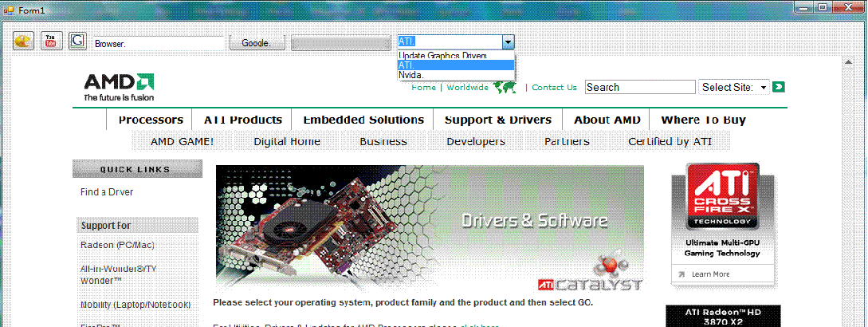
Task: Select ATI. in the dropdown list
Action: tap(456, 65)
